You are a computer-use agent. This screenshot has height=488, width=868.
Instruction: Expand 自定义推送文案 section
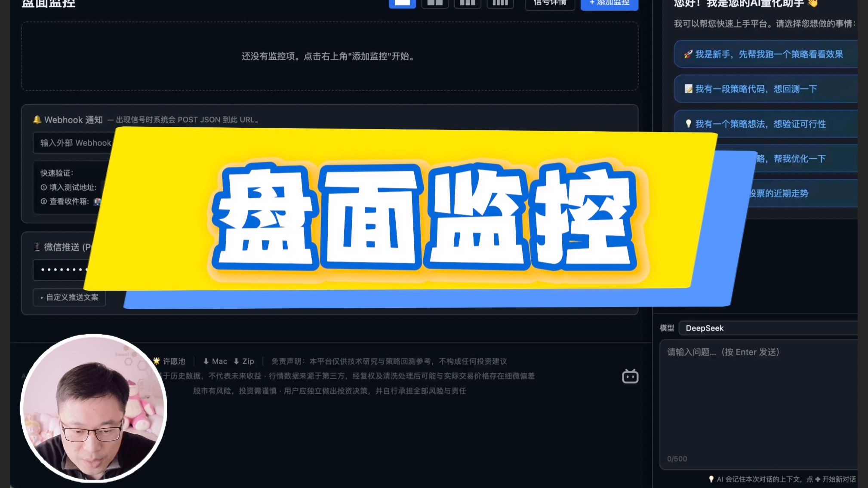point(69,297)
